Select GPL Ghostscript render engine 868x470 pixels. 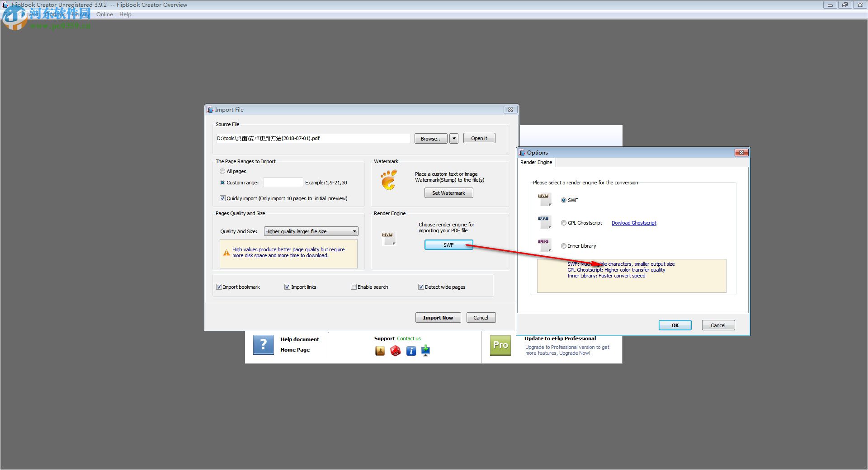click(x=564, y=223)
